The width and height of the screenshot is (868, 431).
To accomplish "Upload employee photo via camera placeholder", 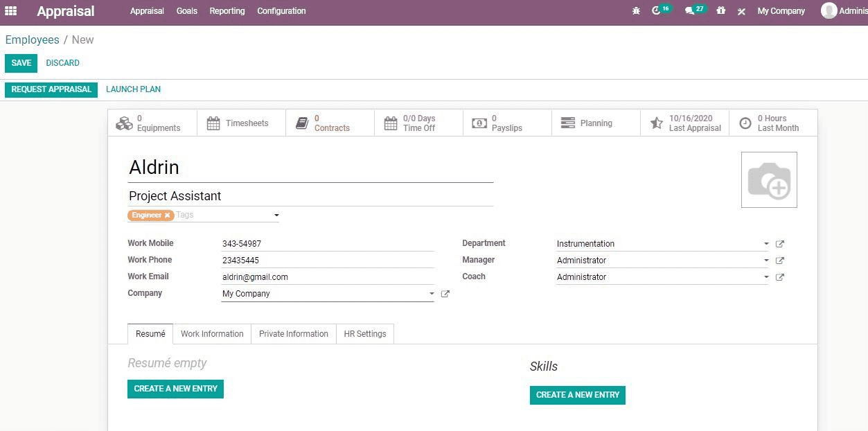I will [769, 180].
